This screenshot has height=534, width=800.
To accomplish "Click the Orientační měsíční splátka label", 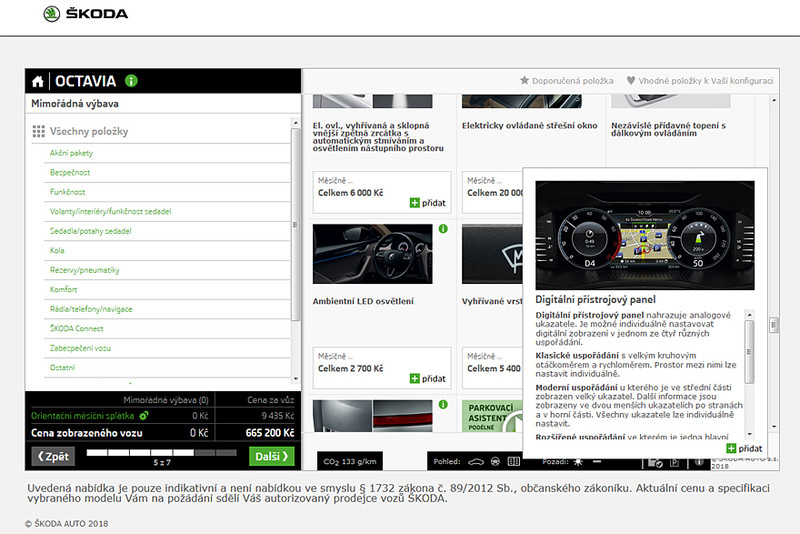I will tap(83, 416).
